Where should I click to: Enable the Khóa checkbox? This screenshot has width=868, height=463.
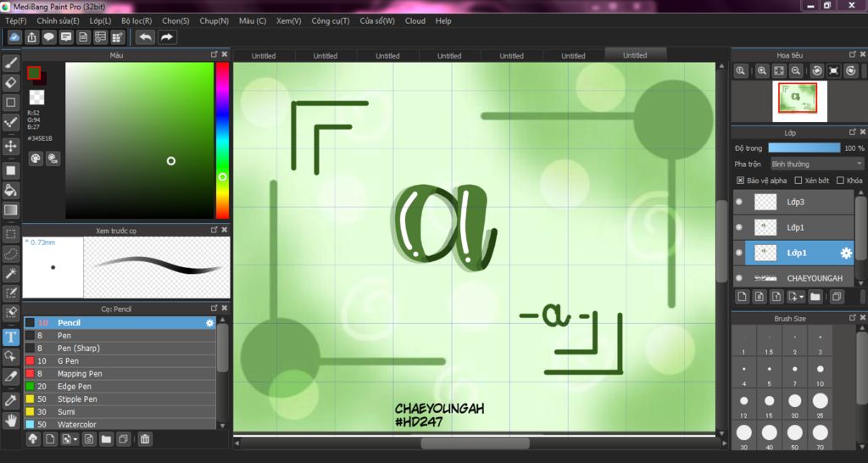point(840,181)
